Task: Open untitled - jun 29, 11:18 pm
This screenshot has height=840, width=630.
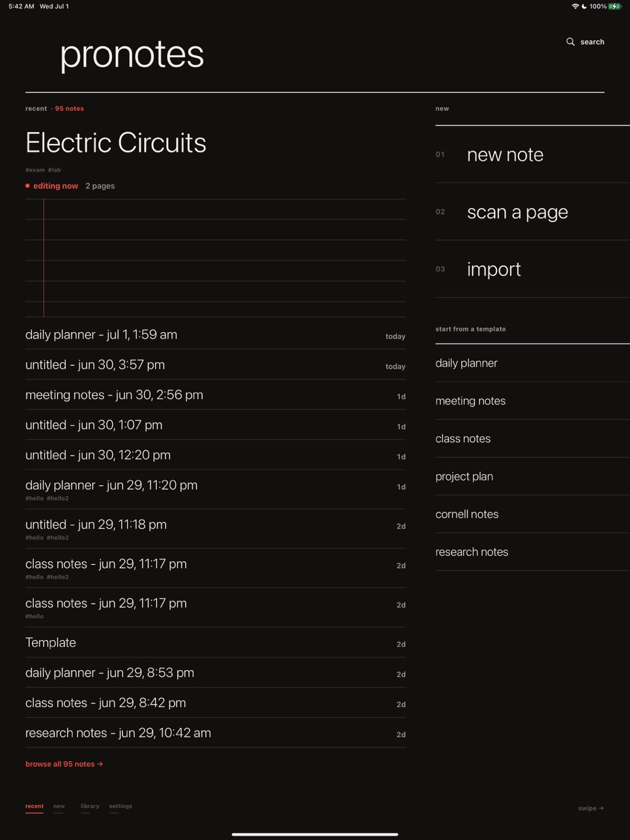Action: click(216, 529)
